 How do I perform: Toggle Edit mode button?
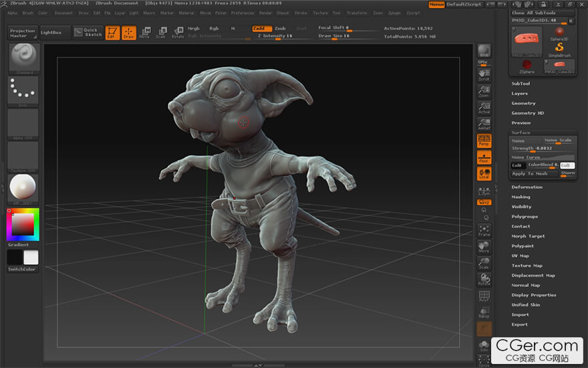(x=112, y=33)
